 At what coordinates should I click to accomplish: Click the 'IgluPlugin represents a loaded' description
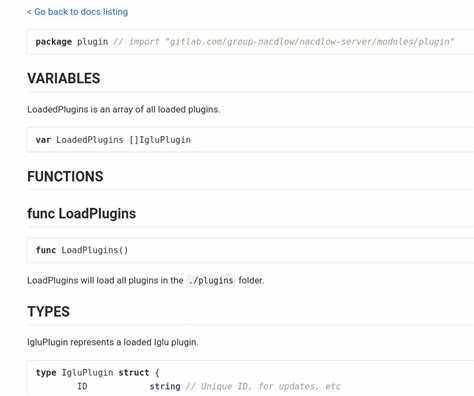(x=113, y=342)
